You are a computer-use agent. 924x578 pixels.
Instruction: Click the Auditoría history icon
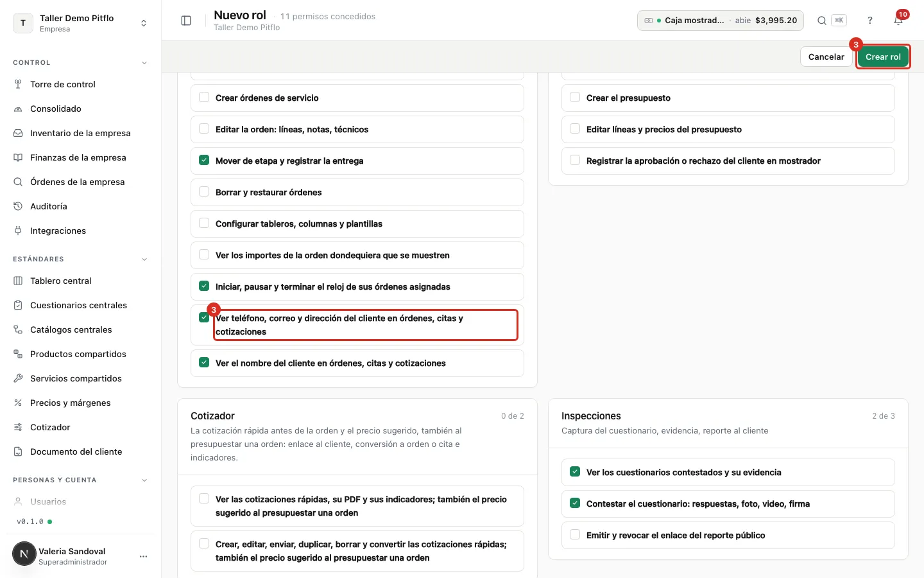tap(18, 206)
